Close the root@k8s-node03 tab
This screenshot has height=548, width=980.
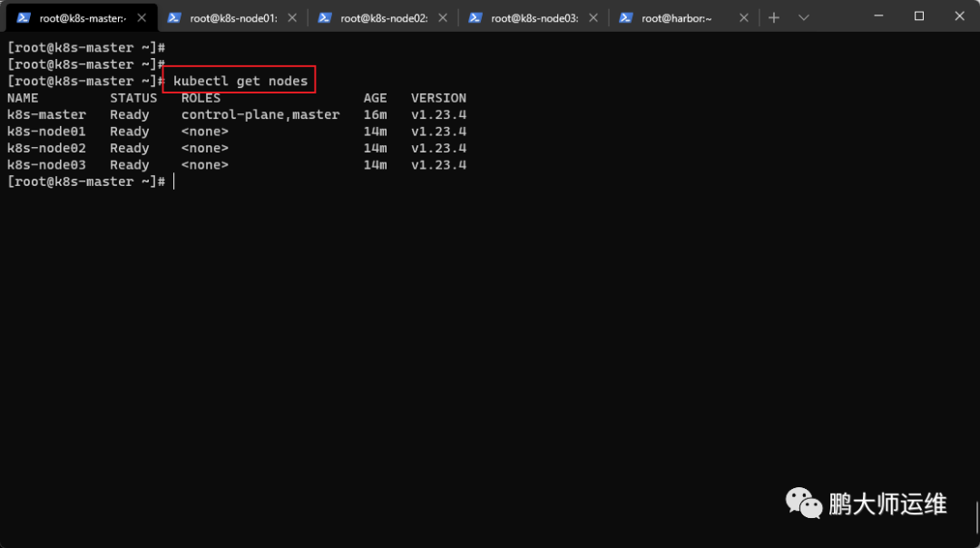593,18
